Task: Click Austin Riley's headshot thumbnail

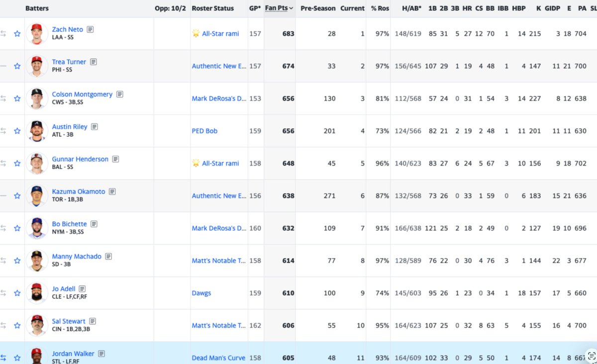Action: point(37,131)
